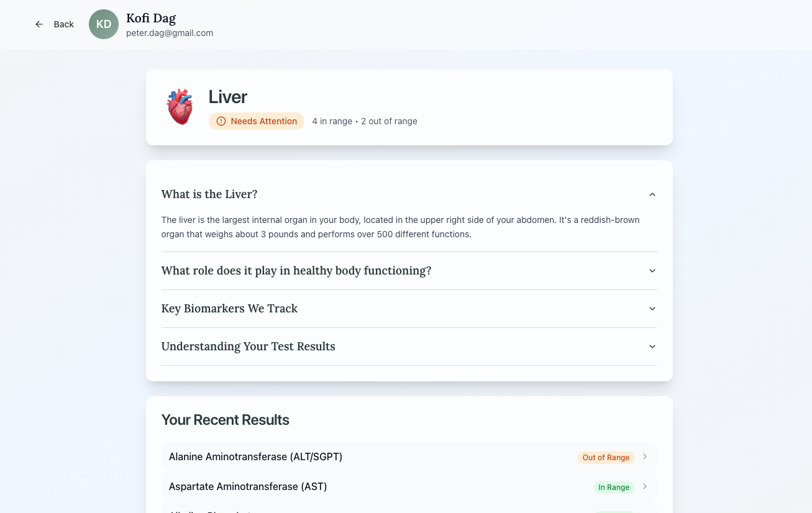812x513 pixels.
Task: Open Alanine Aminotransferase result chevron arrow
Action: pos(645,457)
